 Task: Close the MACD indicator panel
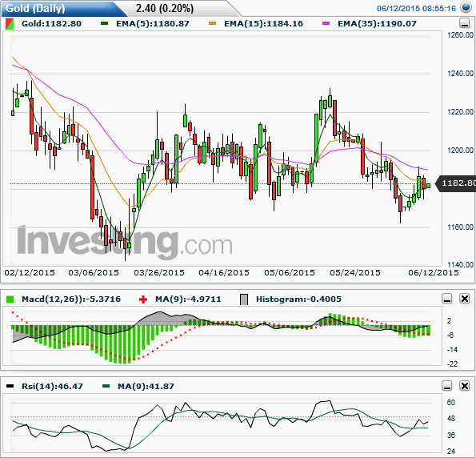(465, 299)
